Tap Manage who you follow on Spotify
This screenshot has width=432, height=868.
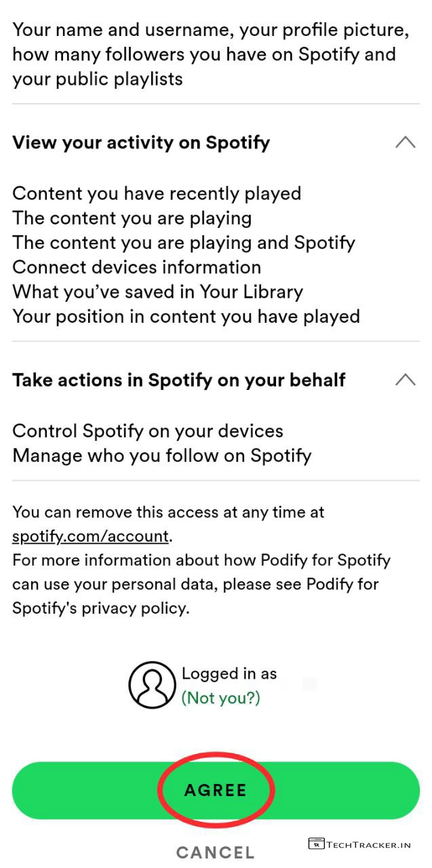161,455
